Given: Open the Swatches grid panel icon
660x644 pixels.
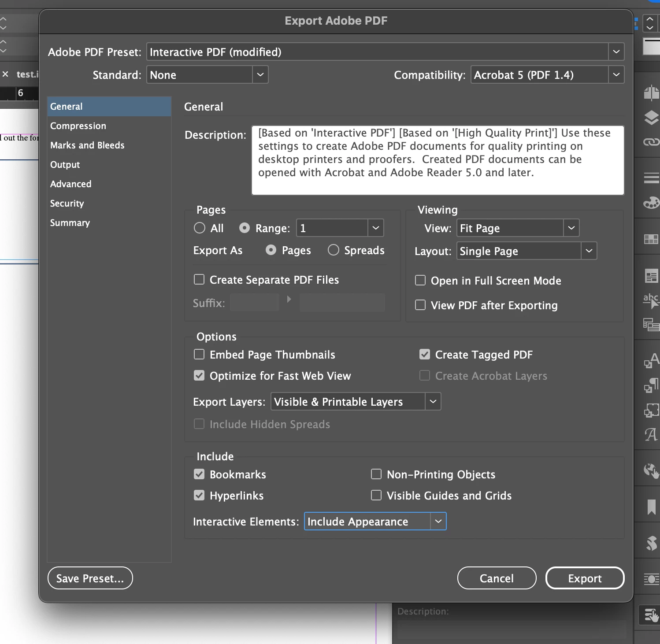Looking at the screenshot, I should coord(651,239).
